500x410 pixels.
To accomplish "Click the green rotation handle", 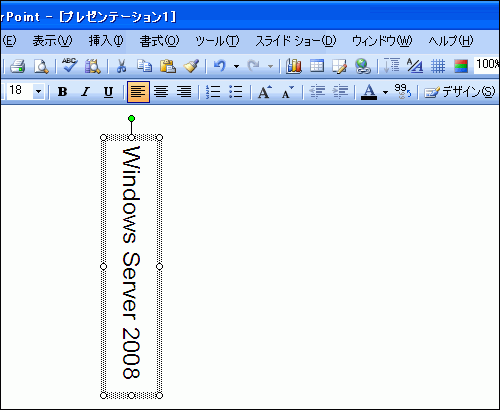I will coord(132,118).
